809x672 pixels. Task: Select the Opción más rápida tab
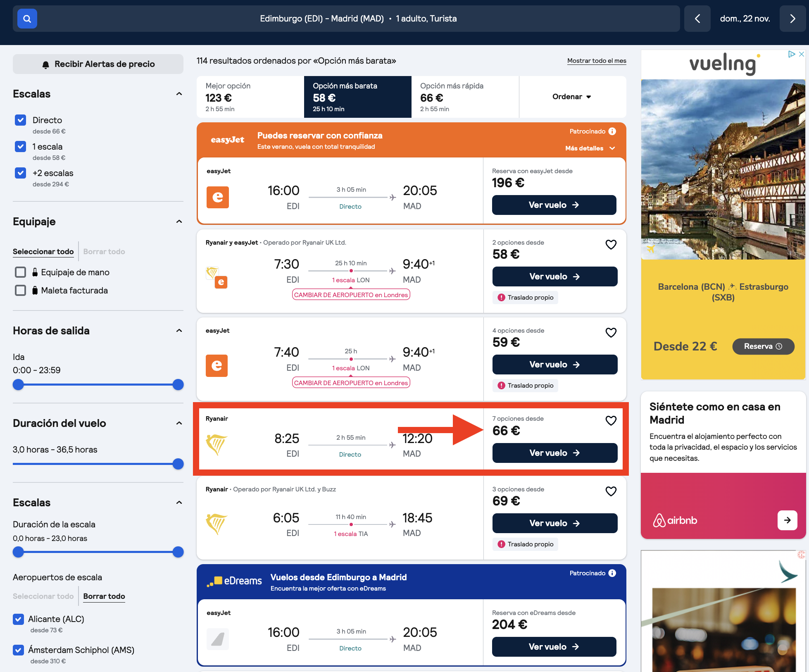tap(465, 97)
